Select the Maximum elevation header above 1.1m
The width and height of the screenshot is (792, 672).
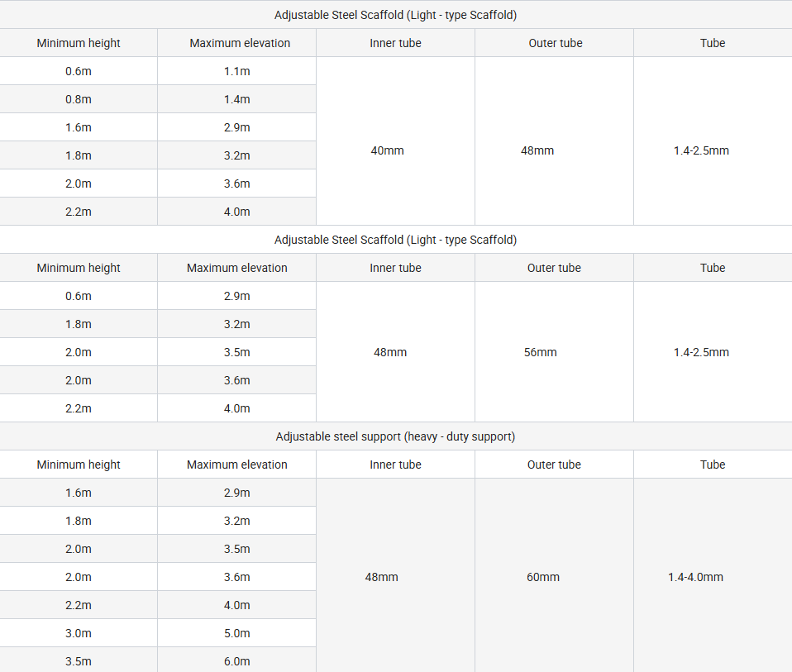240,43
